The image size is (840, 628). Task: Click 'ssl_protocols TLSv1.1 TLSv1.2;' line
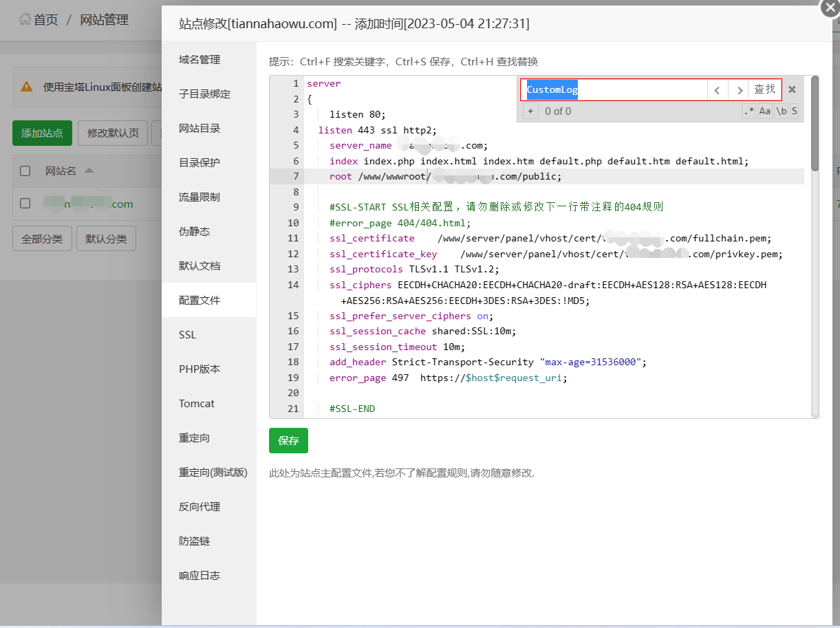(x=415, y=269)
